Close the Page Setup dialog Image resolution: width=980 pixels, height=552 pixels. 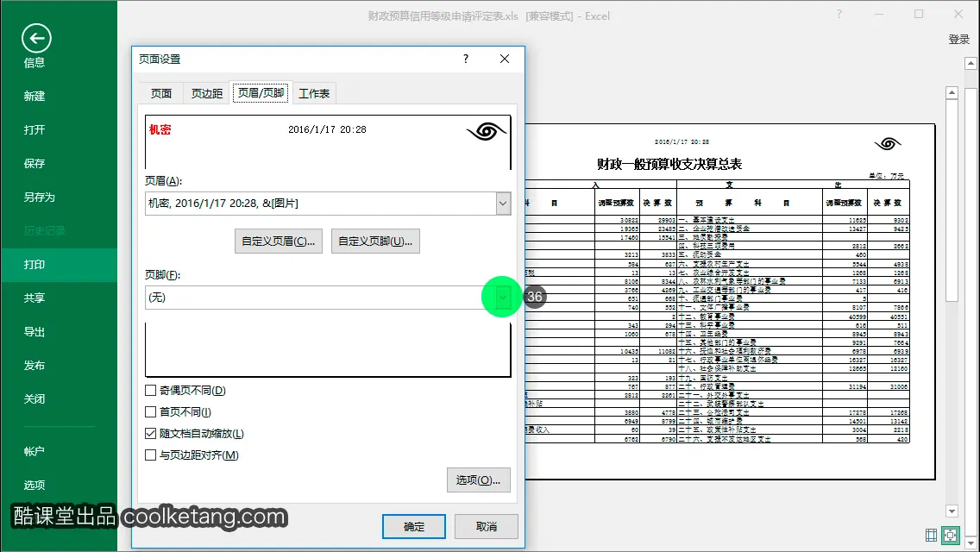(505, 59)
